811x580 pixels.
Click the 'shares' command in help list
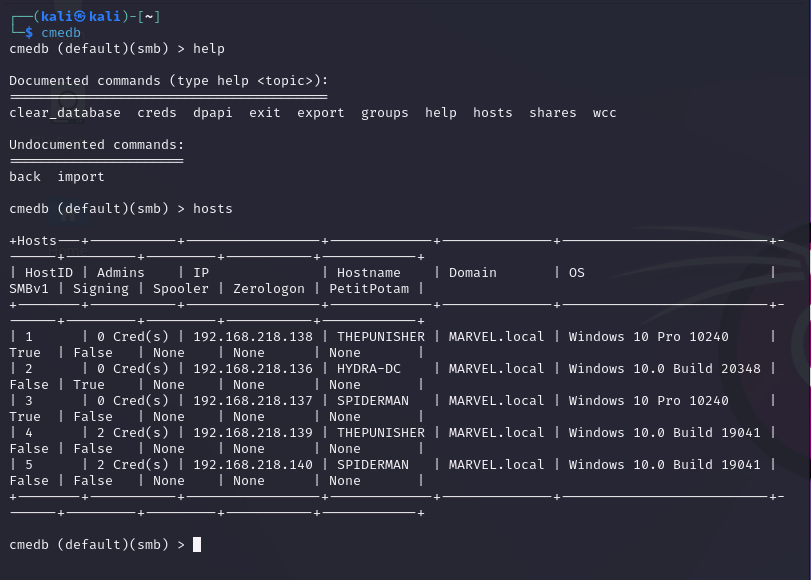(x=552, y=113)
